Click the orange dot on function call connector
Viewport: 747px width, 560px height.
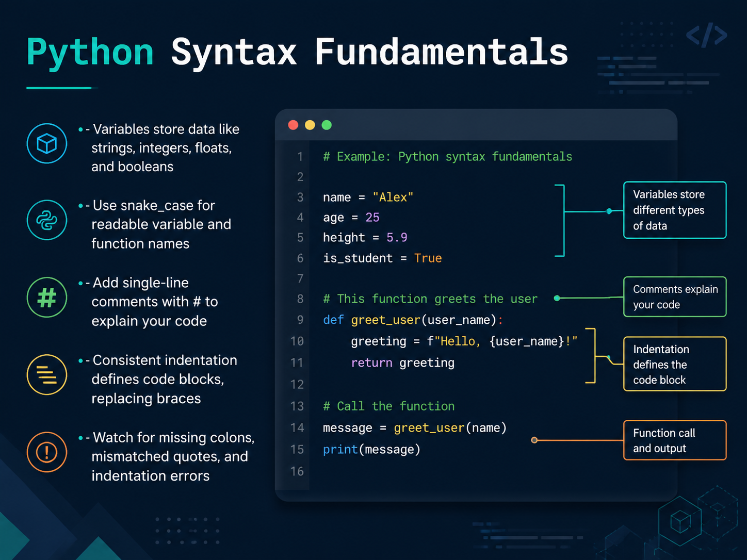point(534,440)
